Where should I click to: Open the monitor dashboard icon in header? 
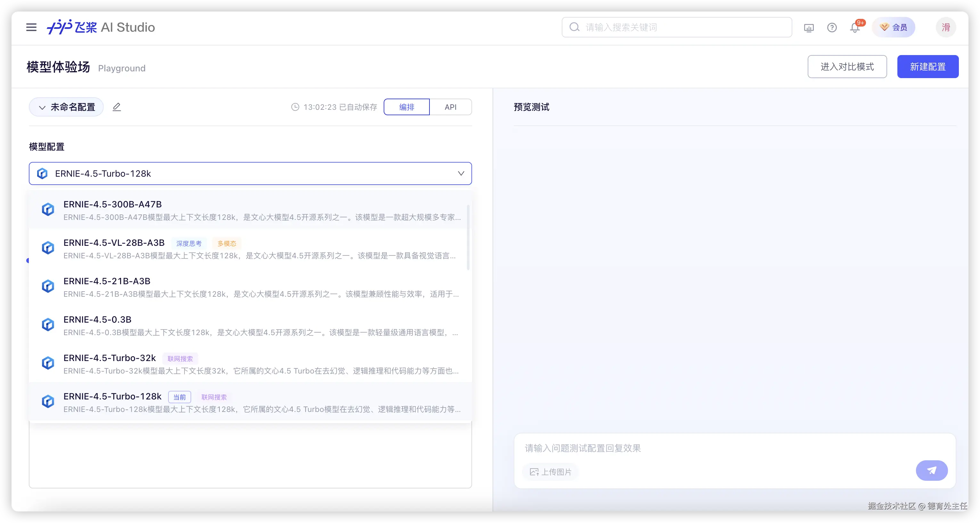coord(809,28)
